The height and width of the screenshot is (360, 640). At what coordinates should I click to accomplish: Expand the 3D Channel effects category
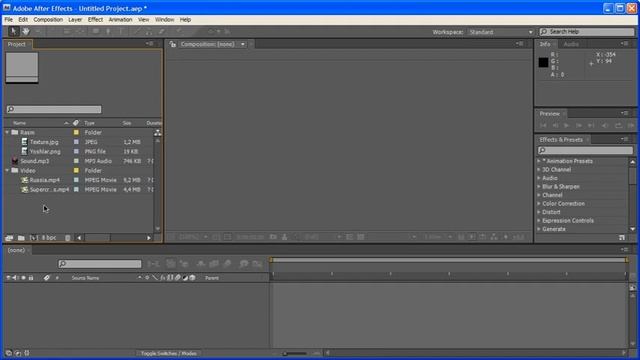pyautogui.click(x=539, y=169)
